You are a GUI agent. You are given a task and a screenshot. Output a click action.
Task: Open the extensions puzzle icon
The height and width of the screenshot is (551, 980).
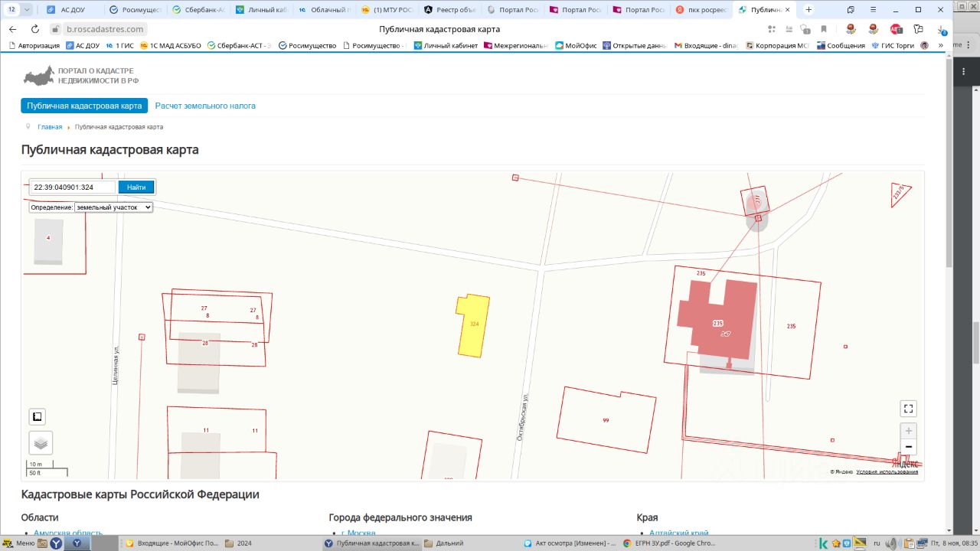coord(919,29)
